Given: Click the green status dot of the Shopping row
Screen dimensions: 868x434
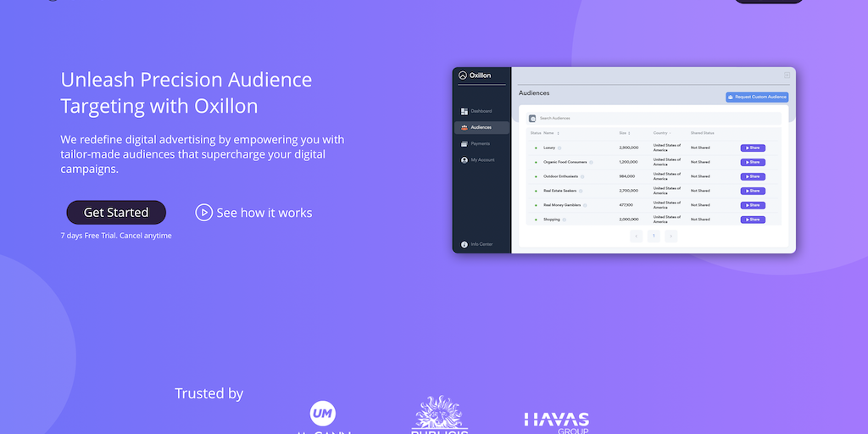Looking at the screenshot, I should click(536, 220).
